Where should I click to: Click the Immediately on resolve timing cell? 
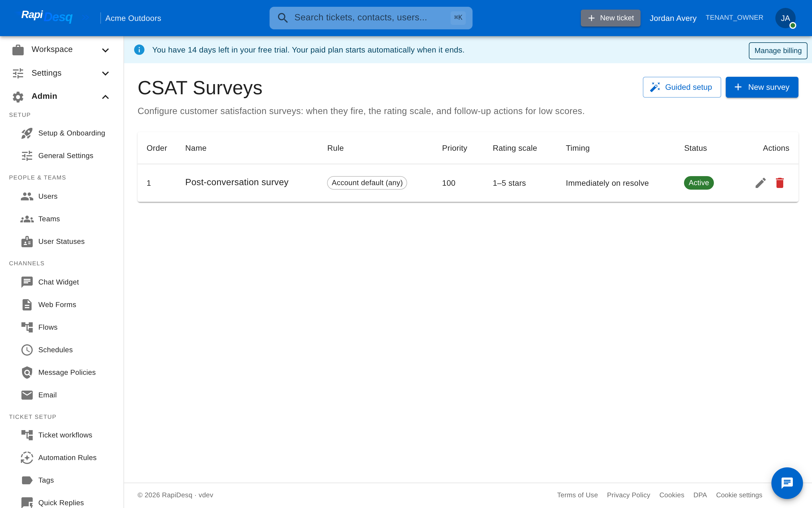click(x=607, y=183)
